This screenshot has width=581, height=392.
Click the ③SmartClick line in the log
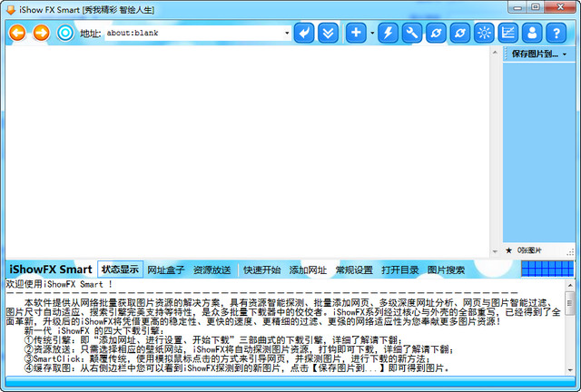click(x=227, y=359)
